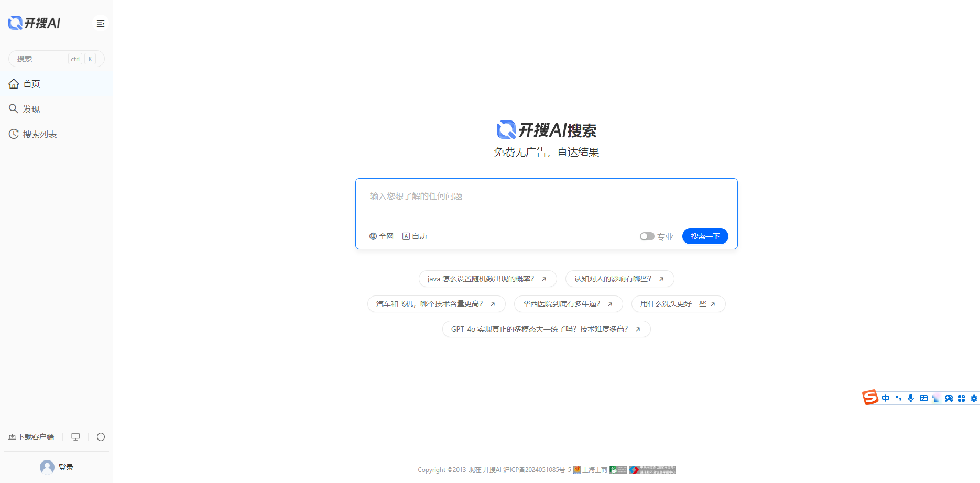Click the Sogou input method S logo
This screenshot has width=980, height=483.
[x=870, y=398]
